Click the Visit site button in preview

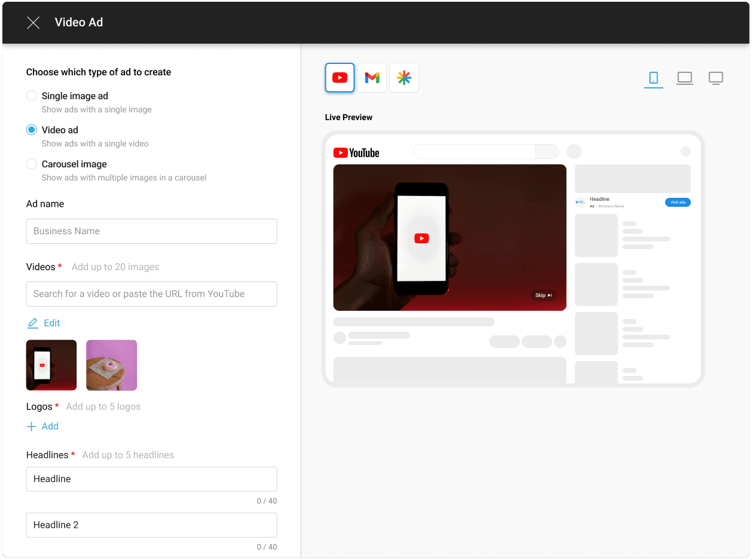(678, 203)
